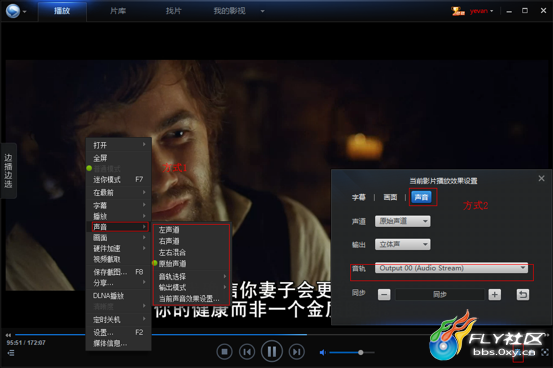Screen dimensions: 553x368
Task: Click the 95:51 / 172:07 time display
Action: (26, 343)
